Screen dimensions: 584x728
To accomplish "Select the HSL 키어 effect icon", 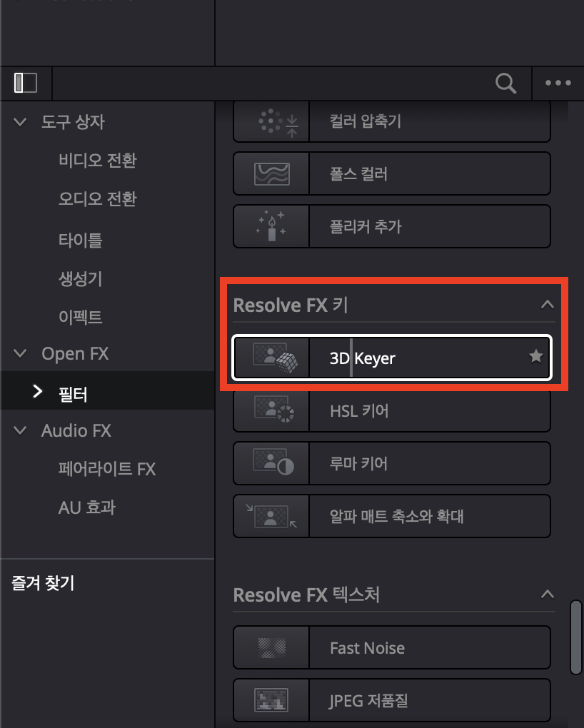I will coord(274,409).
